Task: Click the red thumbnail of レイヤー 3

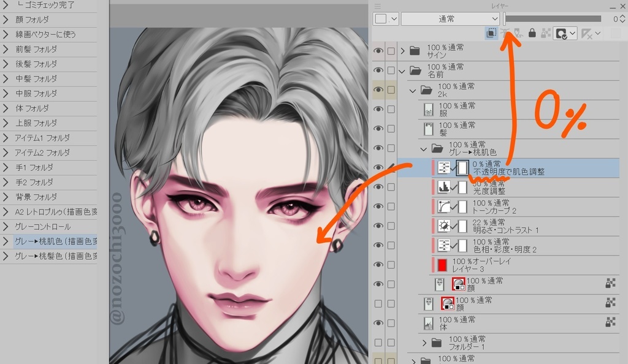Action: pyautogui.click(x=442, y=265)
